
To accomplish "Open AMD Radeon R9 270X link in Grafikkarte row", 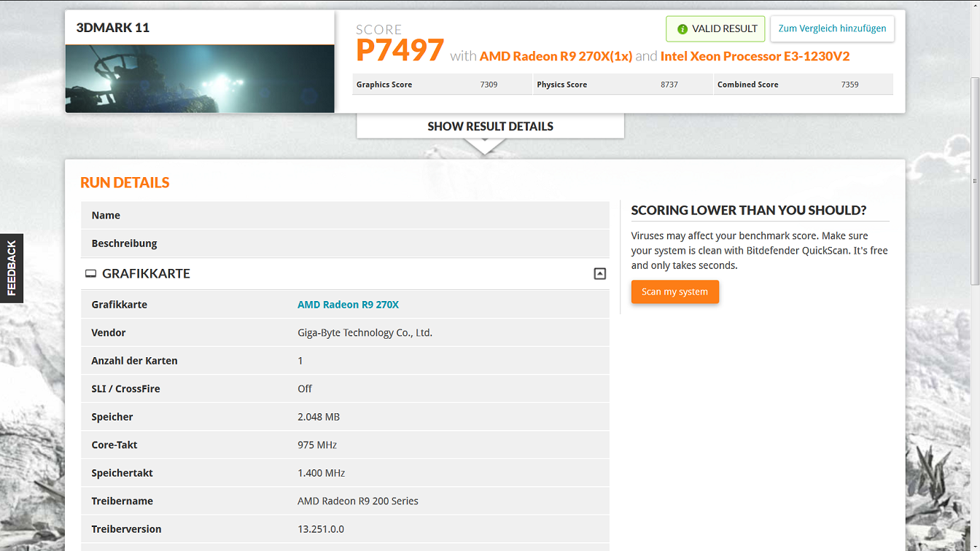I will (348, 305).
